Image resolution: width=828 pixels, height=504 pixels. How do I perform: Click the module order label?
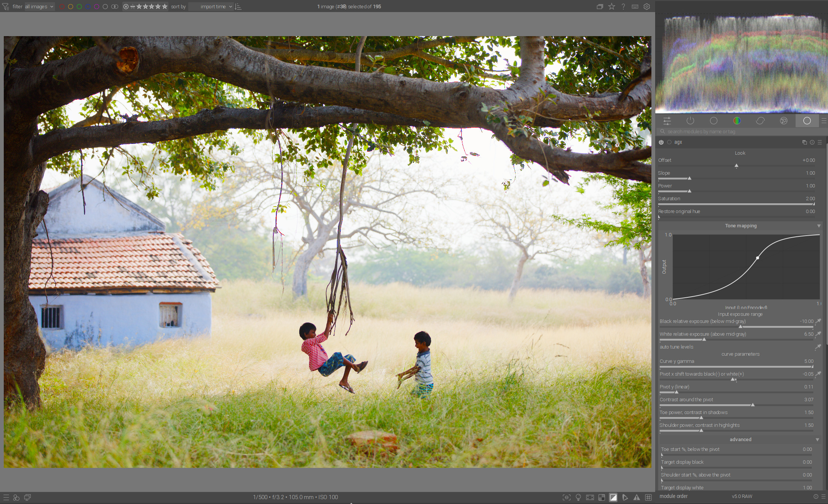[673, 496]
